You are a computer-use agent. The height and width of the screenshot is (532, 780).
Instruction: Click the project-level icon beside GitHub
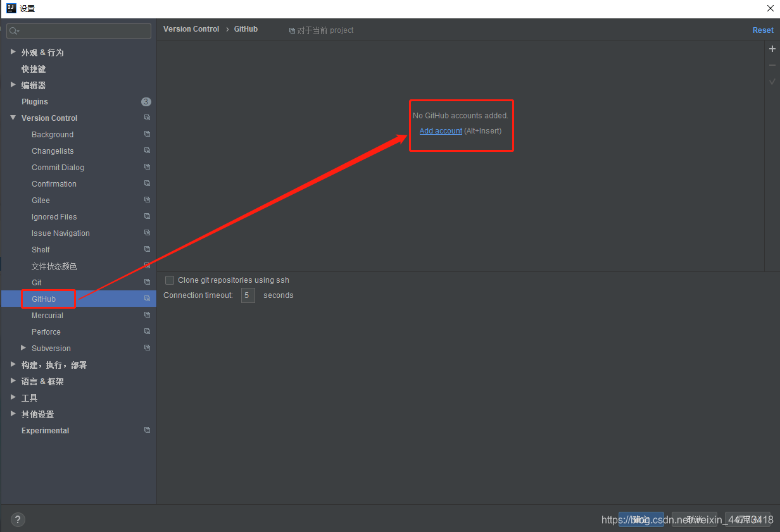point(147,299)
